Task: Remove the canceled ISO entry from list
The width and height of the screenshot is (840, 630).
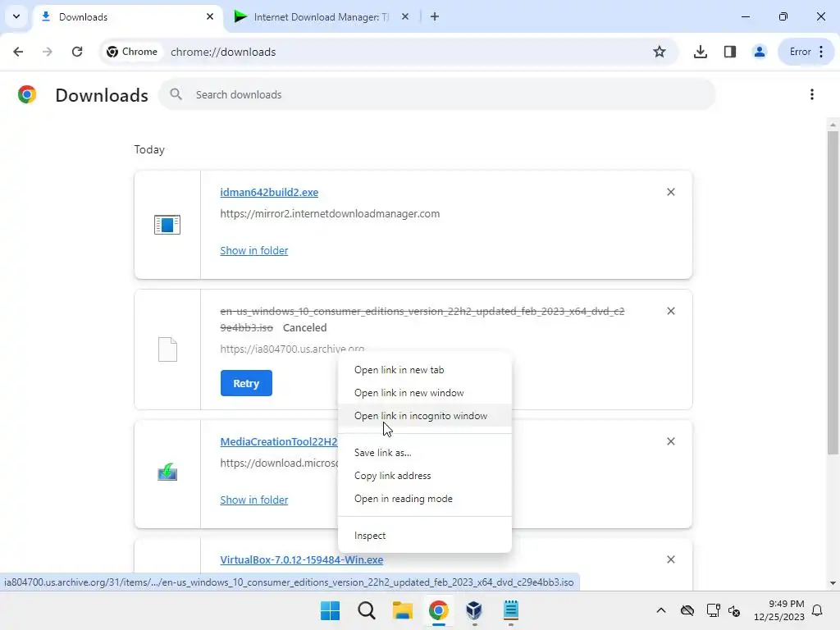Action: 671,311
